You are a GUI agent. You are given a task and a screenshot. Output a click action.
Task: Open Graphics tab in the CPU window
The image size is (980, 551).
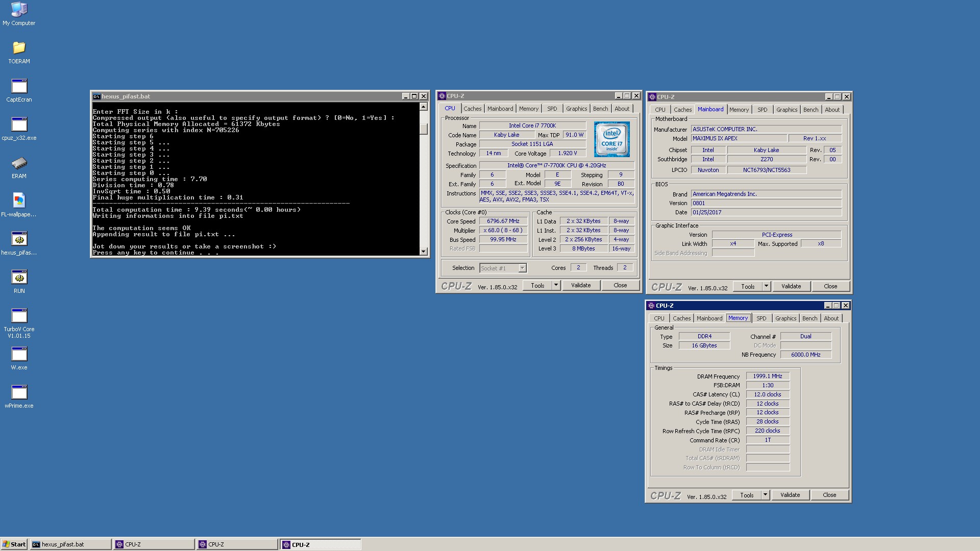[x=576, y=109]
